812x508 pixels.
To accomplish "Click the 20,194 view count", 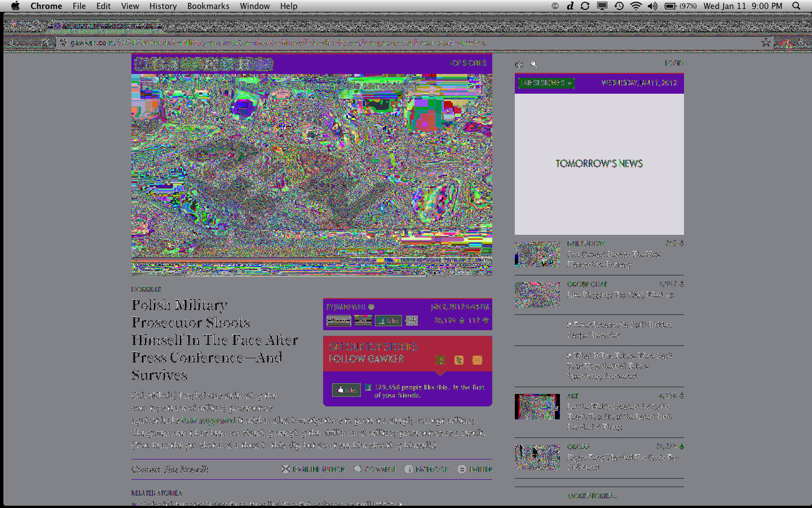I will click(449, 320).
